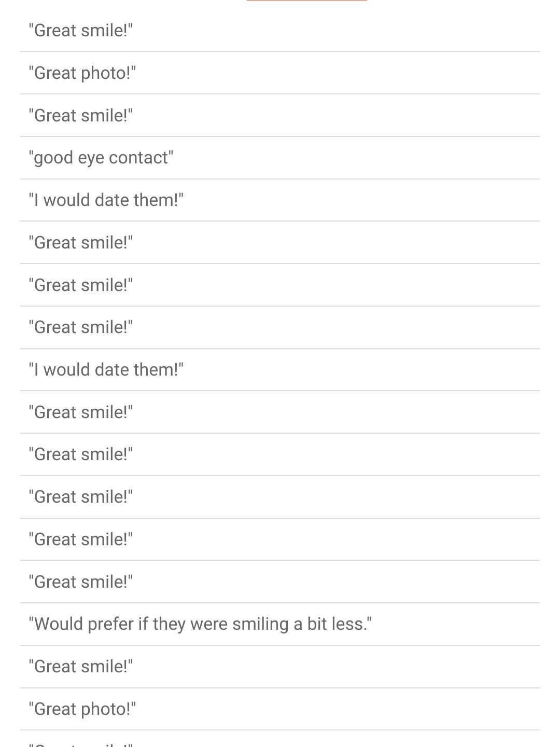
Task: Tap "Great smile!" right after the "Would prefer" comment
Action: [81, 667]
